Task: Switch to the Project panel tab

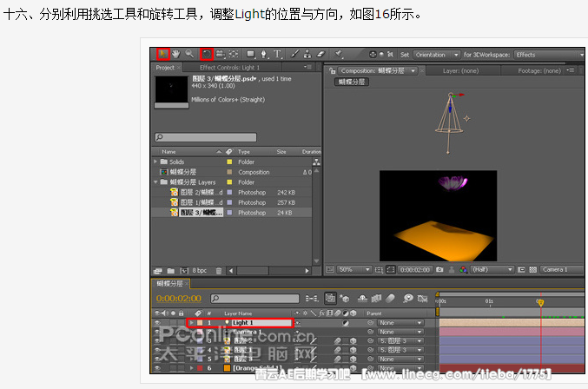Action: (165, 67)
